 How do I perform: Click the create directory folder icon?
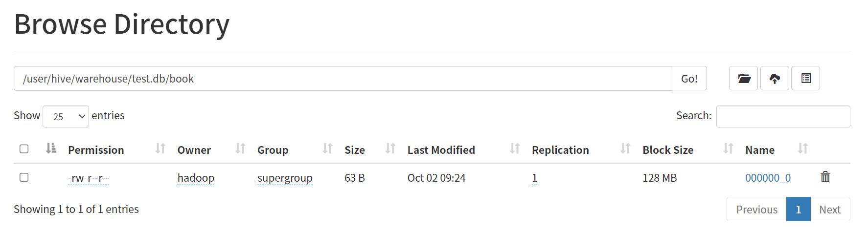(x=743, y=78)
